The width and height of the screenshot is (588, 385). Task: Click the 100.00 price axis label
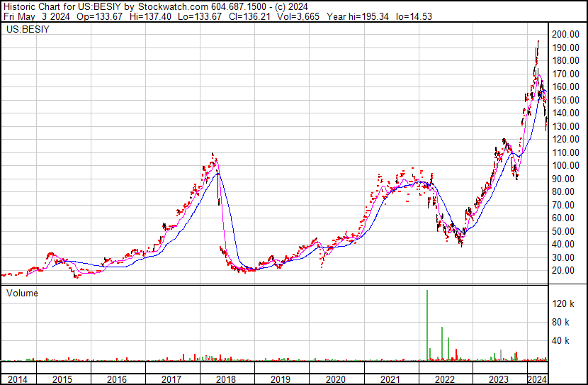[x=565, y=165]
